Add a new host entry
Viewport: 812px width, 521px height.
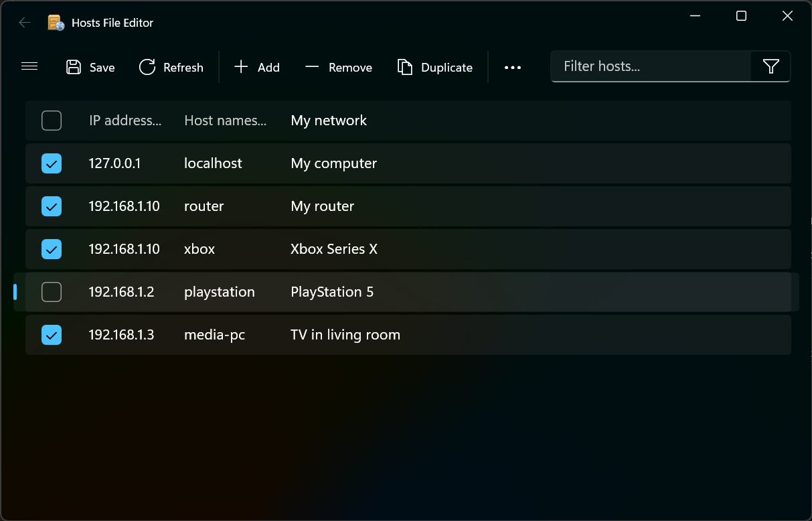point(257,67)
